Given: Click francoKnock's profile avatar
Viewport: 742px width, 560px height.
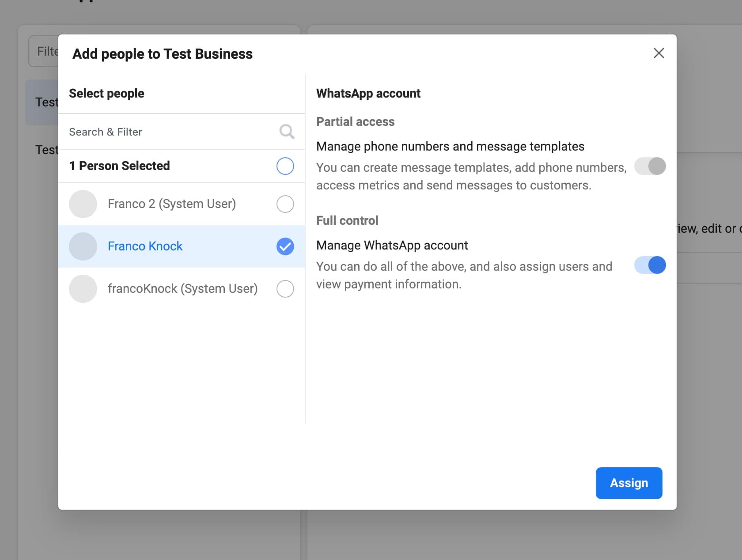Looking at the screenshot, I should 83,289.
